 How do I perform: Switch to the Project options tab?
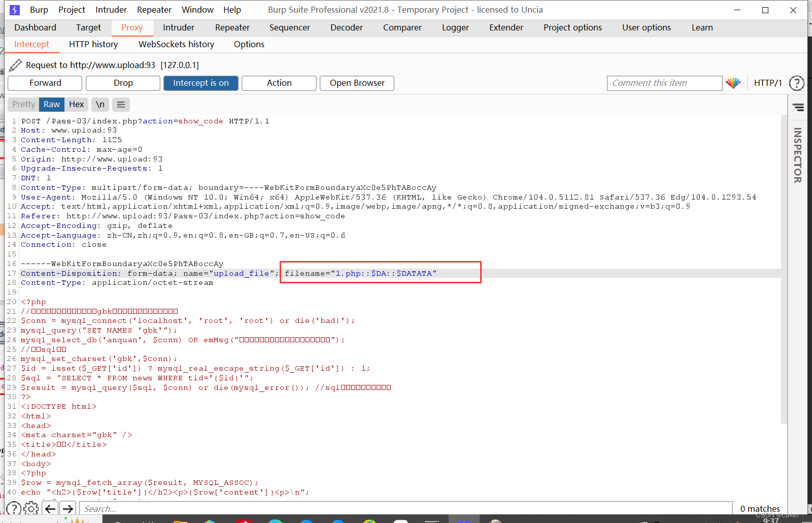click(x=572, y=27)
